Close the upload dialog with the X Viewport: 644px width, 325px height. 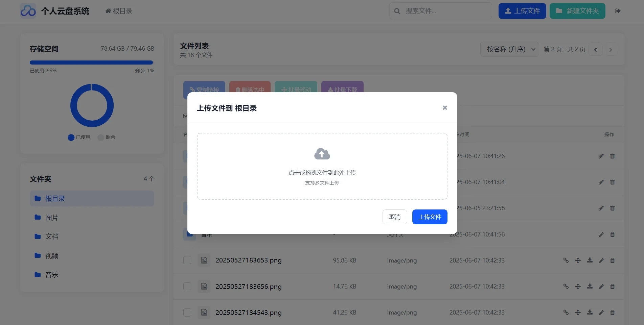[445, 108]
